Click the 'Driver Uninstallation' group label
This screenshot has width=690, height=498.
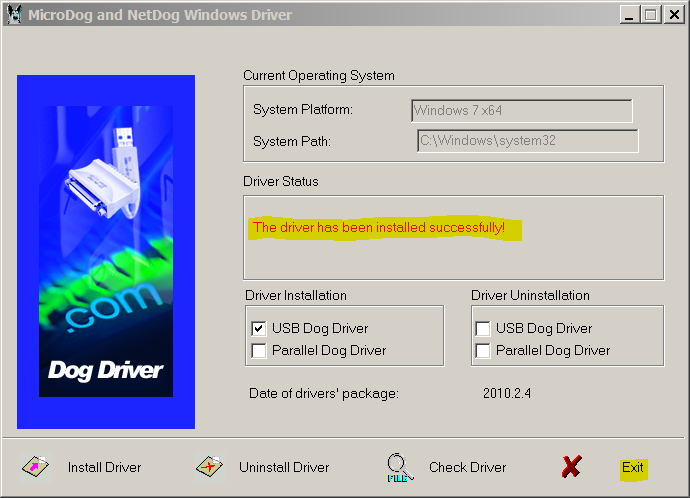(530, 295)
